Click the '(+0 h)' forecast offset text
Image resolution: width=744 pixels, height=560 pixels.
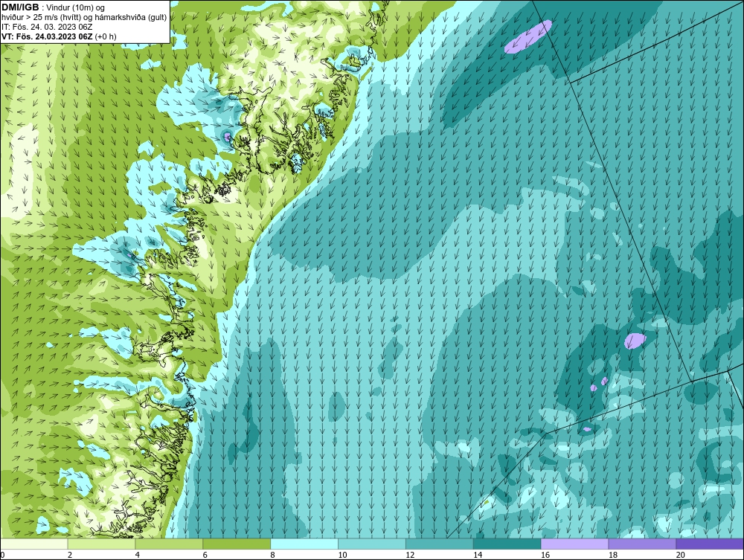click(x=106, y=36)
